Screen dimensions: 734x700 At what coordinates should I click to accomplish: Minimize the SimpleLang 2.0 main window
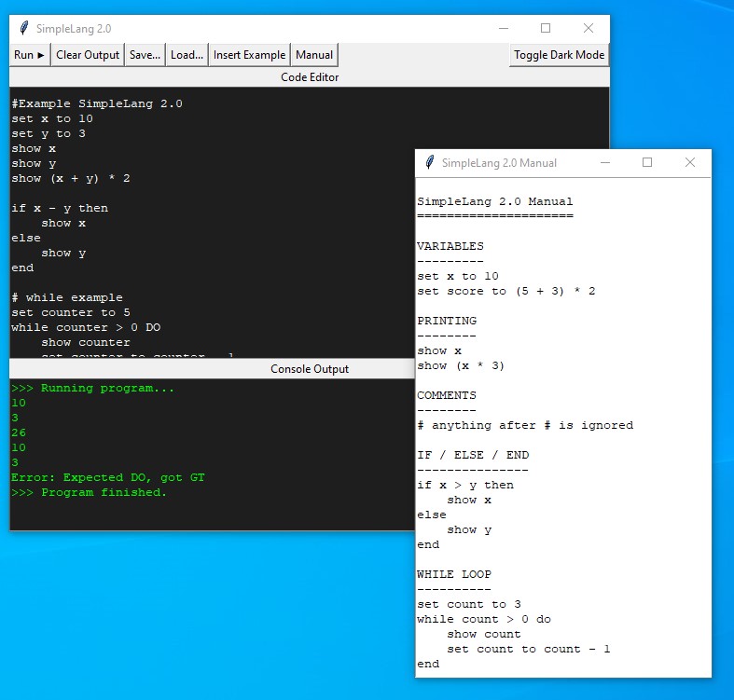coord(504,28)
